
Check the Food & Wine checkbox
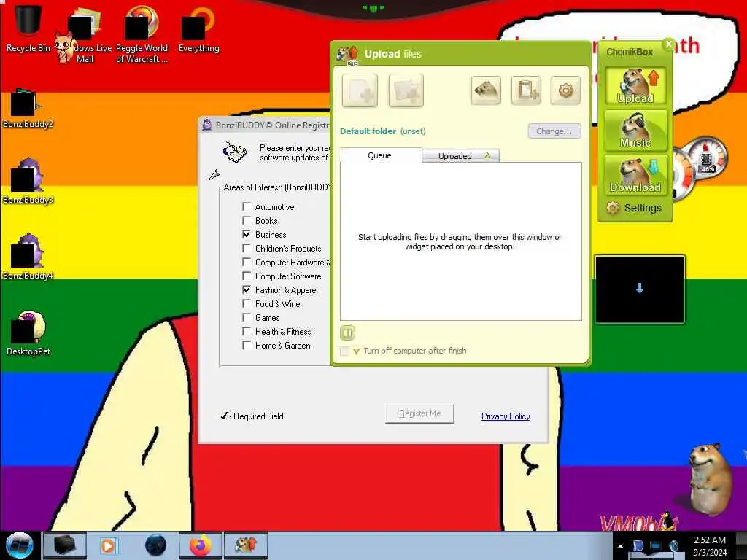247,303
